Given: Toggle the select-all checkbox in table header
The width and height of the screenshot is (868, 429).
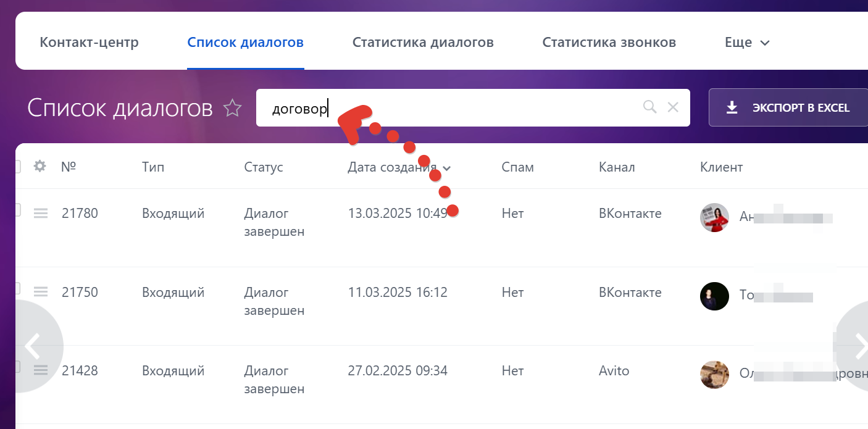Looking at the screenshot, I should coord(17,167).
